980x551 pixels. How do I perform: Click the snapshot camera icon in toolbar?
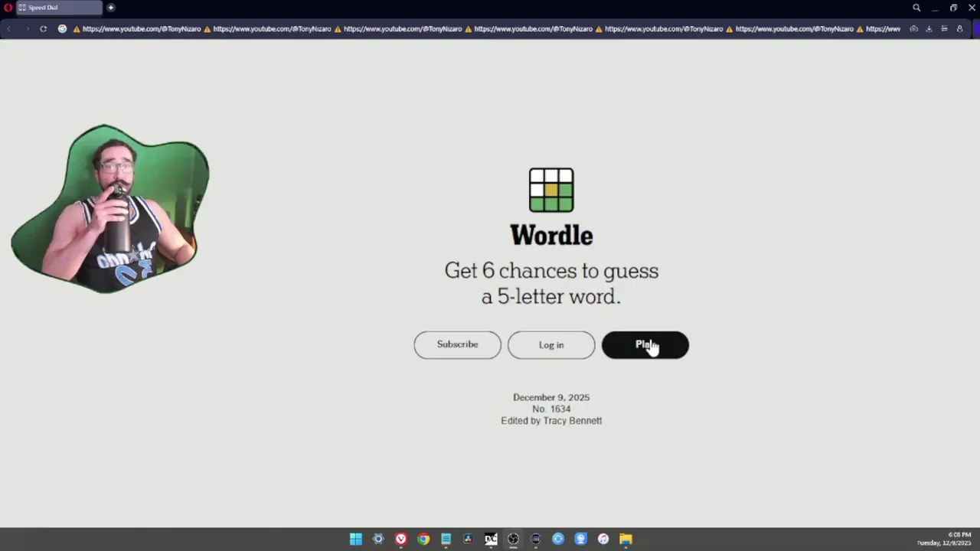pos(913,29)
